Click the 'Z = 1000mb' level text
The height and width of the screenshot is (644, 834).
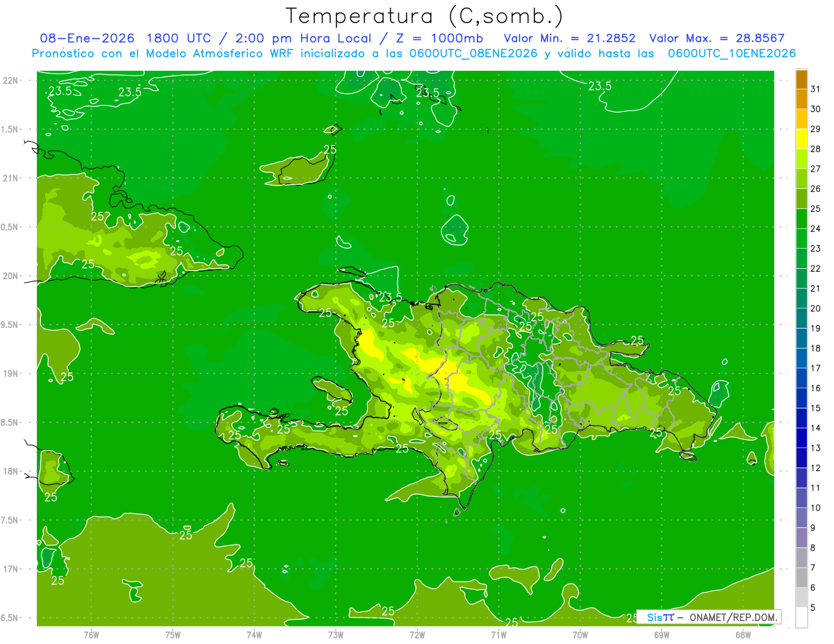click(438, 38)
